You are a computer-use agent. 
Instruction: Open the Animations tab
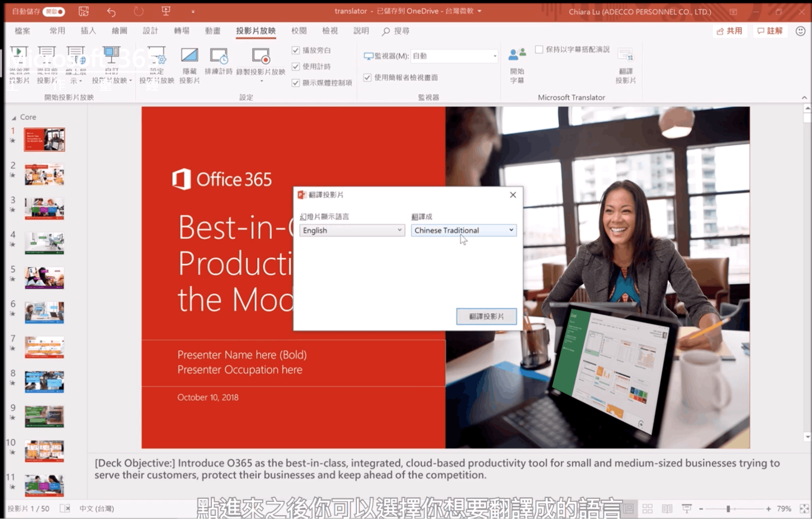click(x=212, y=31)
